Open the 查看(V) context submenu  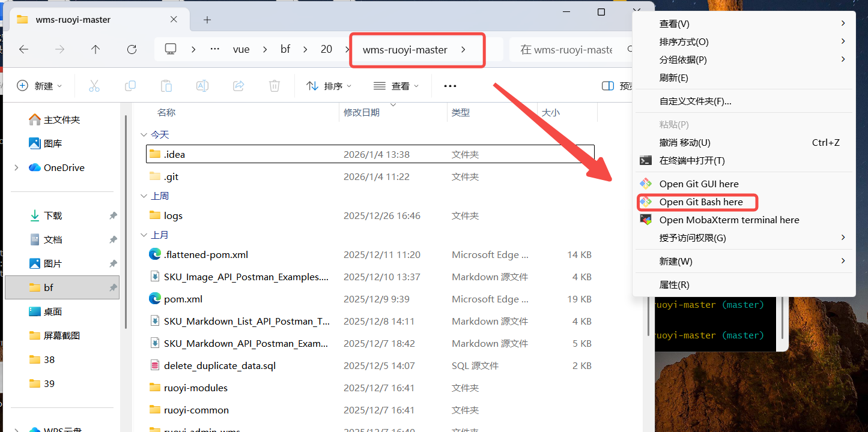click(x=744, y=23)
